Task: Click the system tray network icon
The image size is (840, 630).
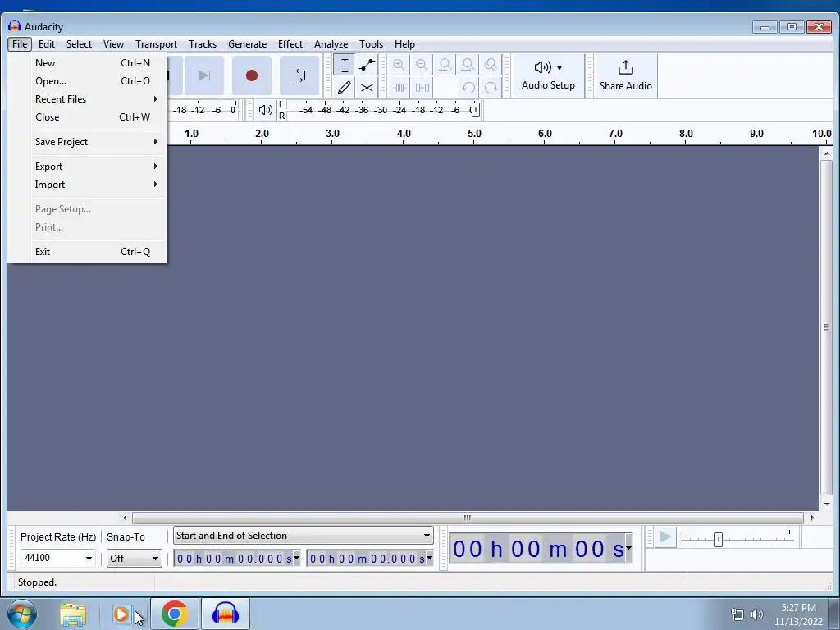Action: (x=737, y=614)
